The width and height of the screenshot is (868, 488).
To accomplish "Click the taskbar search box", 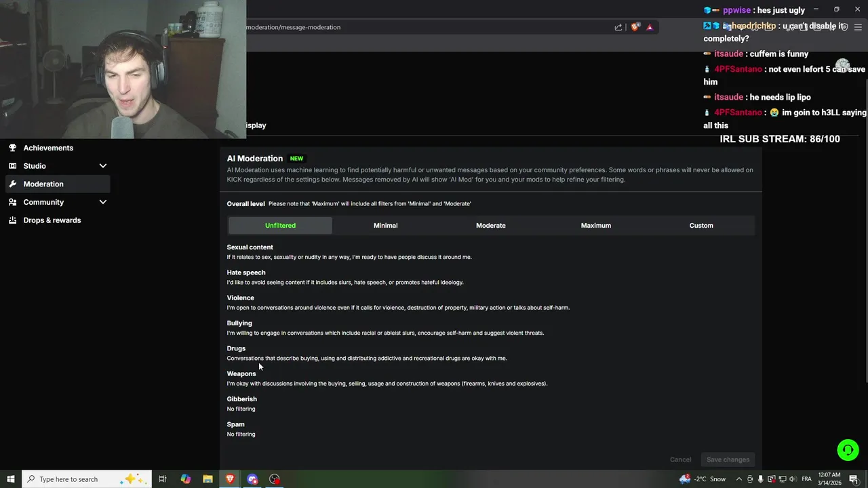I will click(87, 479).
